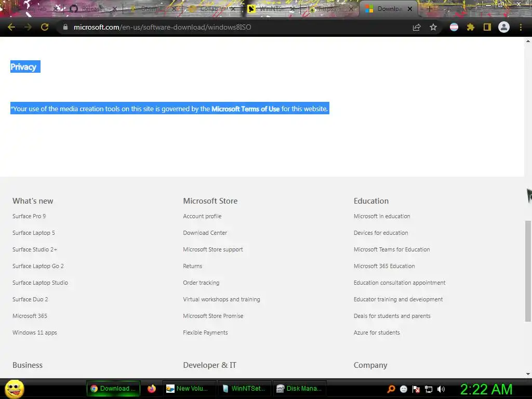Image resolution: width=532 pixels, height=399 pixels.
Task: Open Microsoft Teams for Education link
Action: point(392,249)
